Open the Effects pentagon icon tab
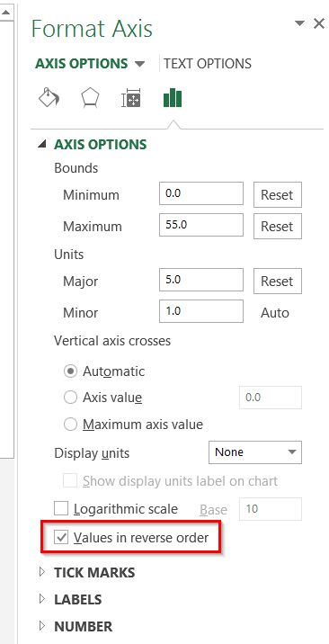This screenshot has width=329, height=644. pos(90,98)
